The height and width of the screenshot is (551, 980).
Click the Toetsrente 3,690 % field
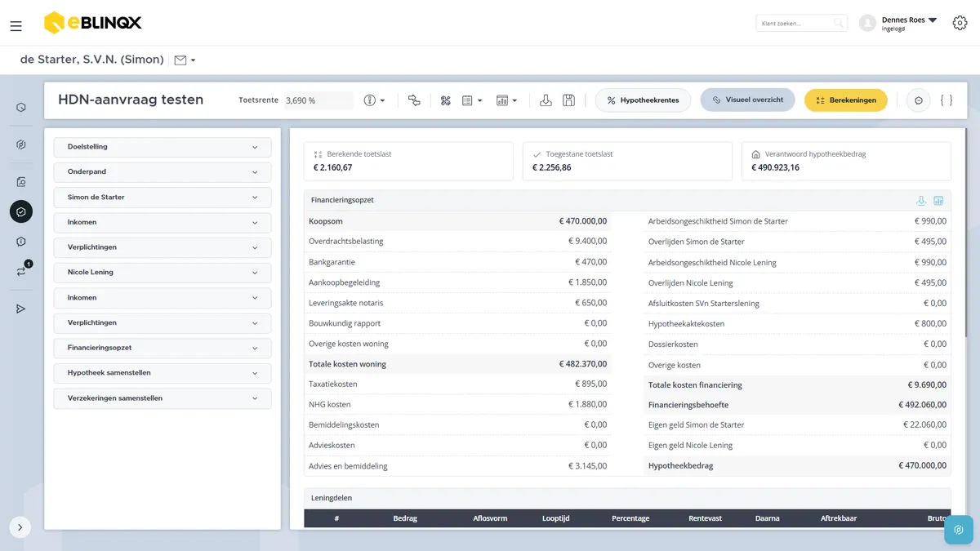click(318, 100)
